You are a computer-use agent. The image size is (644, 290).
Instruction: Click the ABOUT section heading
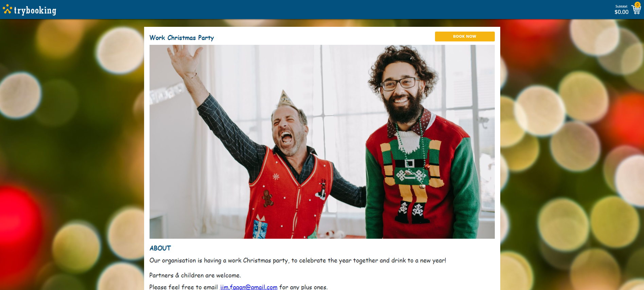160,248
